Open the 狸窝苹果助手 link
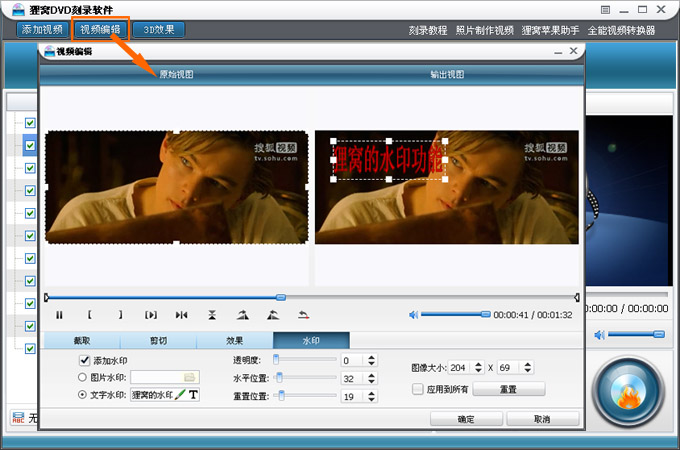680x450 pixels. click(550, 30)
